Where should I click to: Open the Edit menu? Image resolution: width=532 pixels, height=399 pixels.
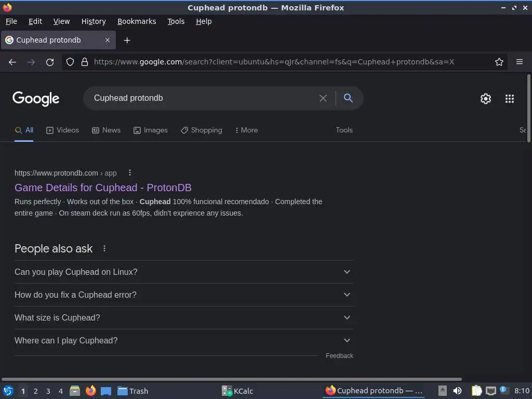pyautogui.click(x=35, y=21)
